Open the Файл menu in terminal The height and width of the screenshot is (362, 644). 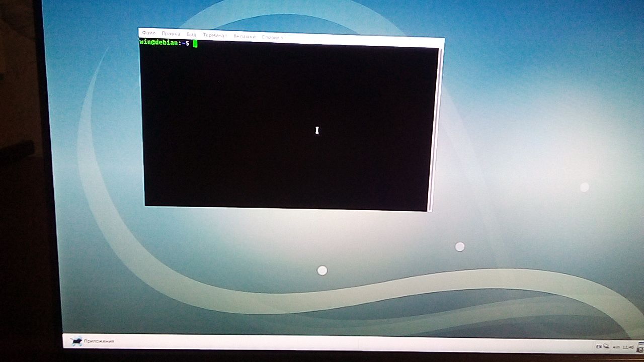(x=149, y=33)
